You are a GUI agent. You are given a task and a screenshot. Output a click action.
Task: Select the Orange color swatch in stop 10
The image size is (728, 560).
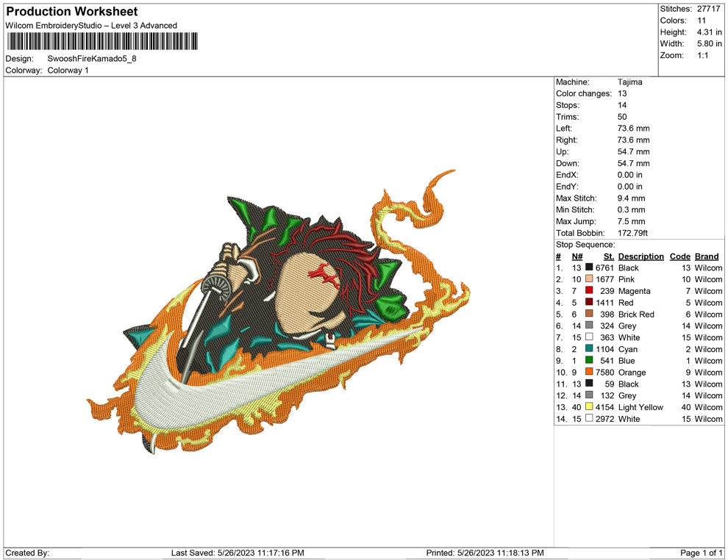tap(589, 372)
